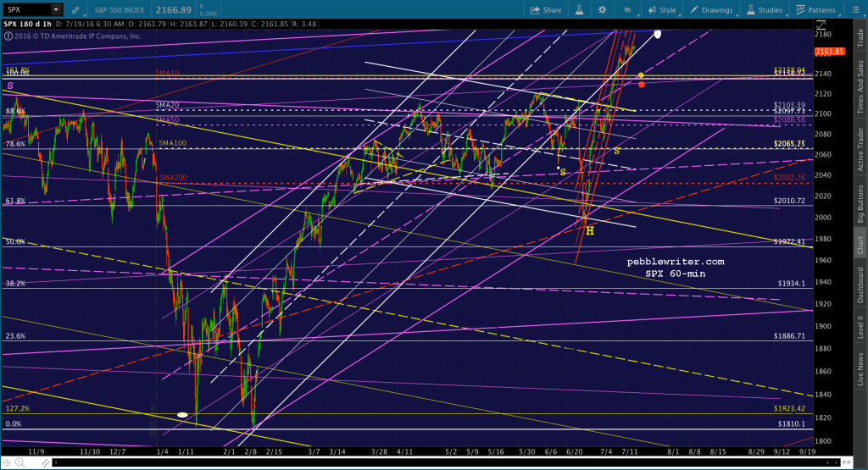868x470 pixels.
Task: Click the yellow H pattern label
Action: pyautogui.click(x=590, y=230)
